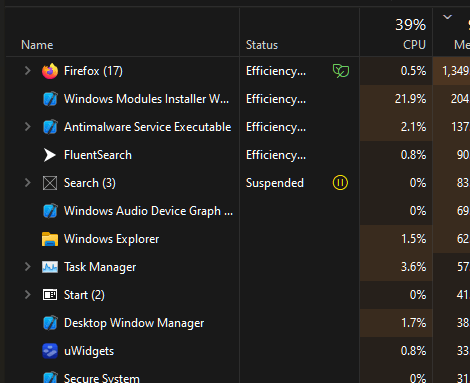Viewport: 470px width, 383px height.
Task: Select the FluentSearch arrow icon
Action: pos(50,155)
